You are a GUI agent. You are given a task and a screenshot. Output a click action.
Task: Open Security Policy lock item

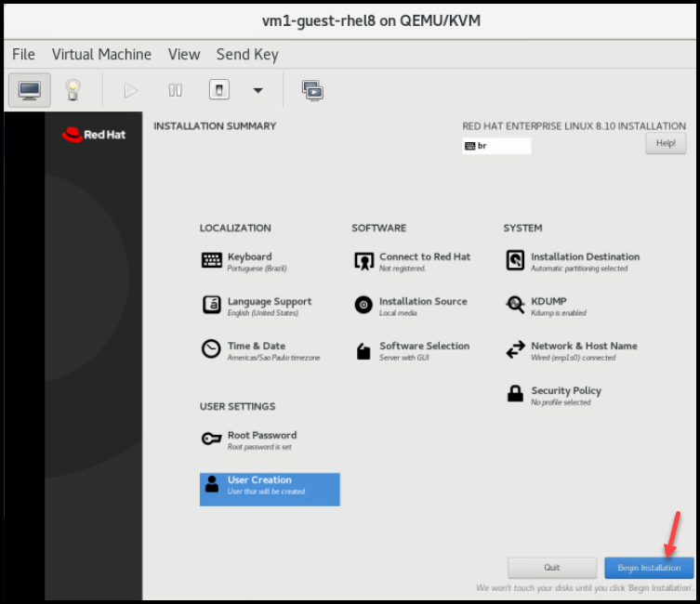click(565, 395)
